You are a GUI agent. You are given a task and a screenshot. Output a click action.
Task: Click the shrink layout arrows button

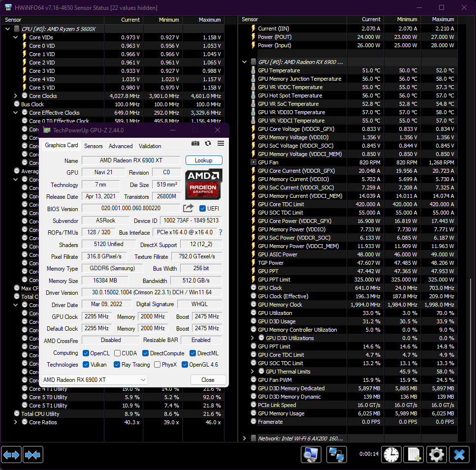click(33, 455)
